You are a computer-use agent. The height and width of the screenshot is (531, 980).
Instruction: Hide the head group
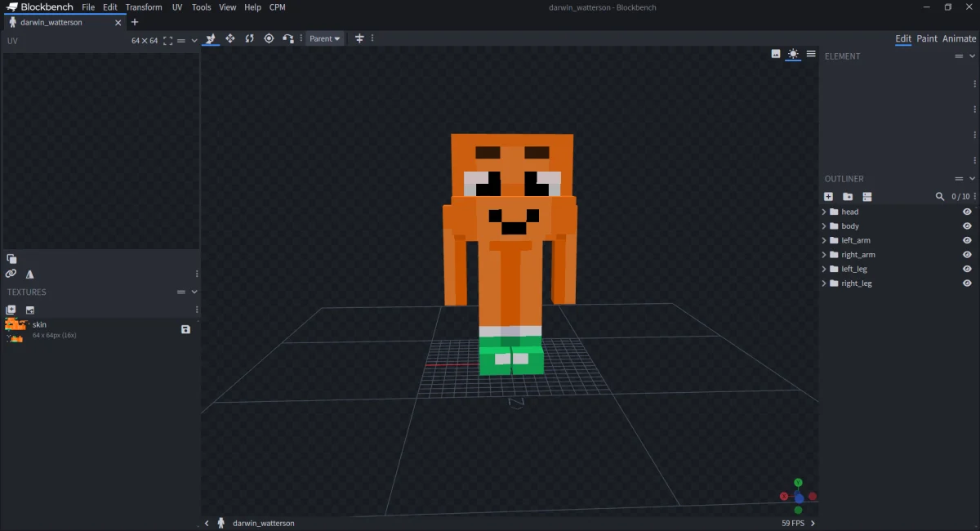967,212
